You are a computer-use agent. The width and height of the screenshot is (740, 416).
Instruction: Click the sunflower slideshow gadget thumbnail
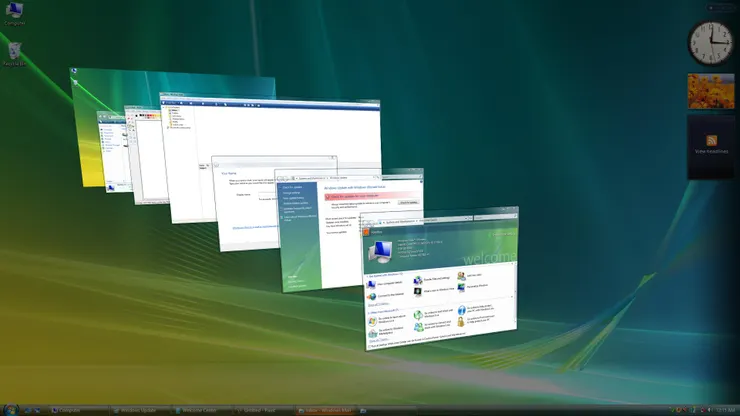click(711, 91)
